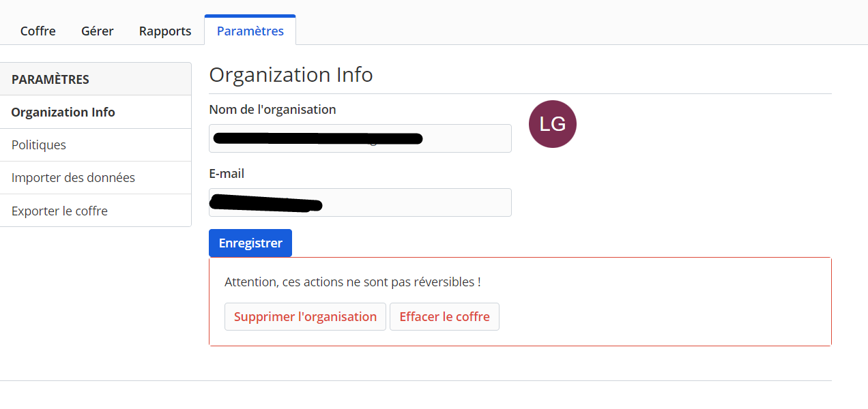The width and height of the screenshot is (868, 409).
Task: Open the Gérer tab
Action: click(97, 31)
